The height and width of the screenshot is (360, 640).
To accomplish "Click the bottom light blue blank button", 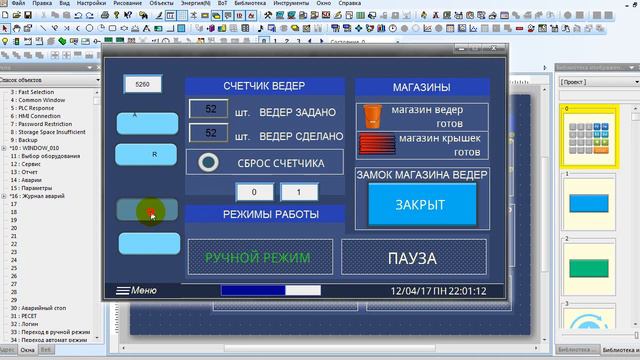I will (149, 244).
